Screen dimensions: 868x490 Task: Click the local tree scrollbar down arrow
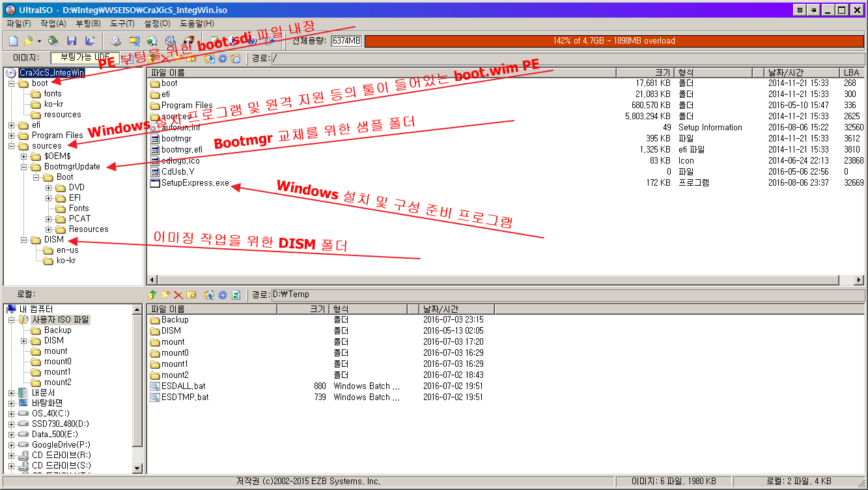click(137, 468)
